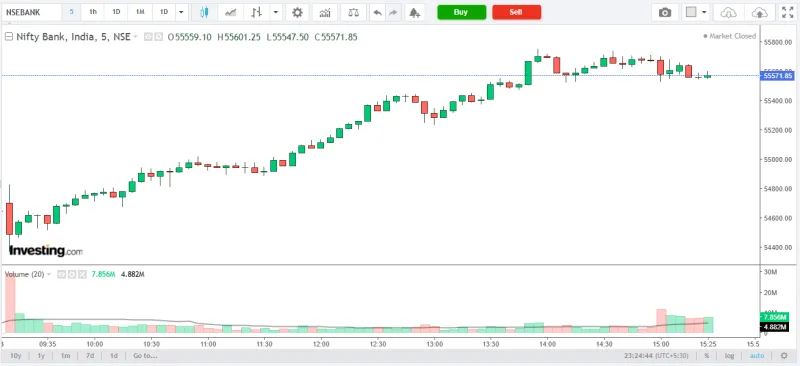Screen dimensions: 800x366
Task: Save chart layout to cloud
Action: [x=760, y=12]
